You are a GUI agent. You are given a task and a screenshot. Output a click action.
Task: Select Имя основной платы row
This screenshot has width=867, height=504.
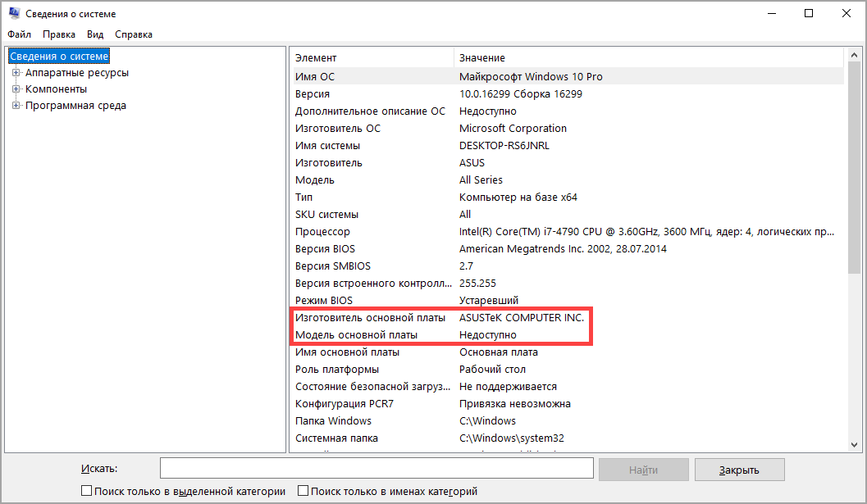click(x=568, y=352)
